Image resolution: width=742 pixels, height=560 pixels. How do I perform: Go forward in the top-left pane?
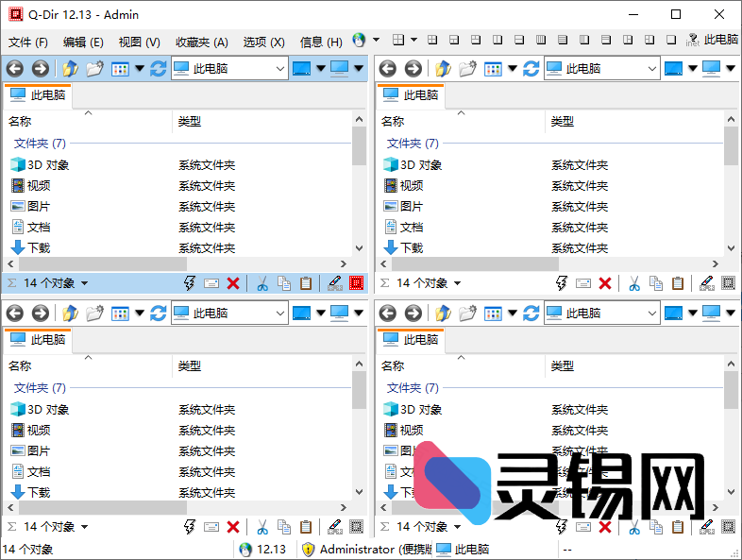(41, 69)
